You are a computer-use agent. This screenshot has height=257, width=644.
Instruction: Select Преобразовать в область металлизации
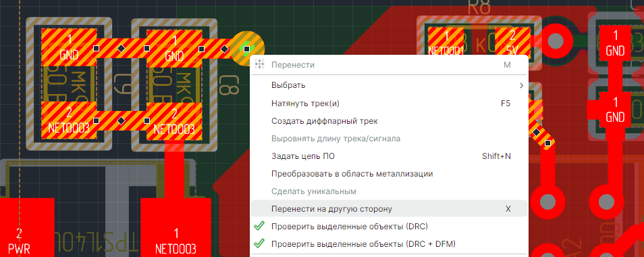coord(389,174)
